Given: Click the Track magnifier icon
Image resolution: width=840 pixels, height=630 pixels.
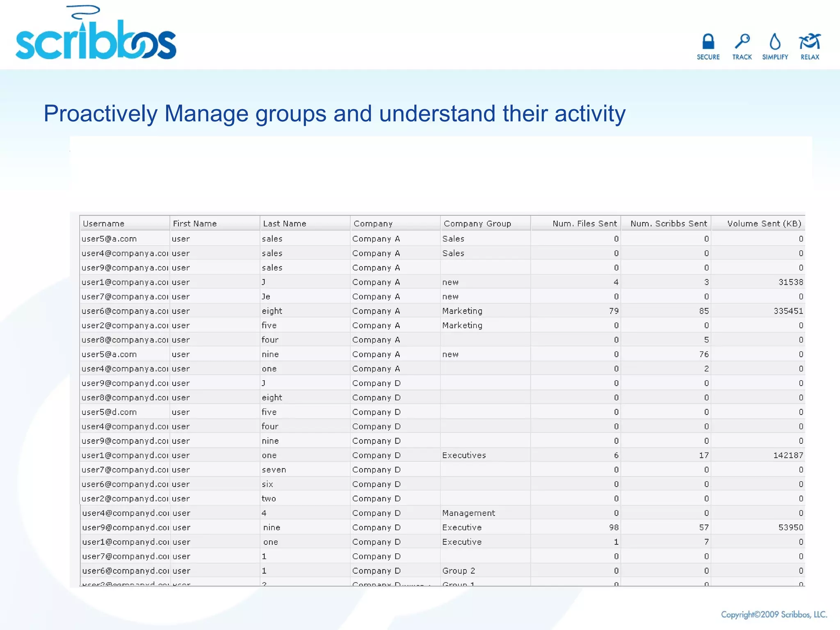Looking at the screenshot, I should pyautogui.click(x=742, y=41).
